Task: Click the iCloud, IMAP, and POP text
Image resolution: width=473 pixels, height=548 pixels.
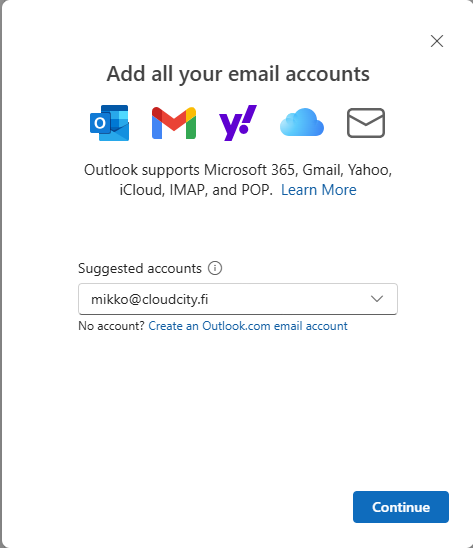Action: 196,190
